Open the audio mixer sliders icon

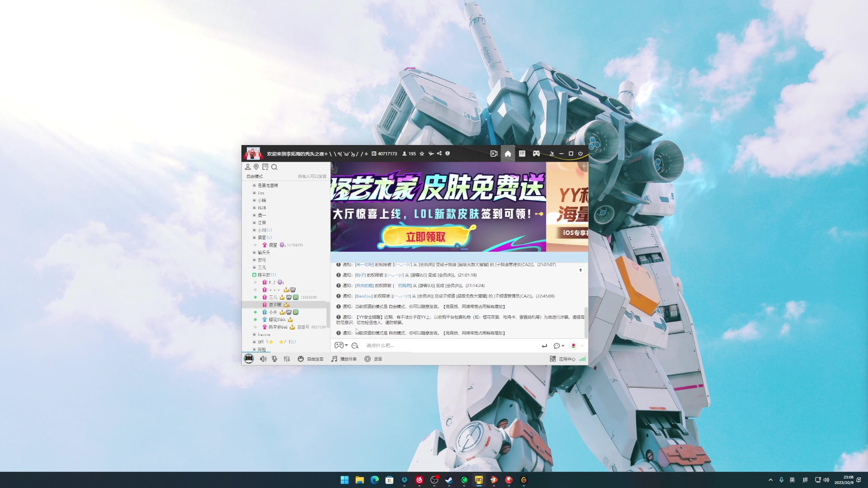tap(287, 359)
